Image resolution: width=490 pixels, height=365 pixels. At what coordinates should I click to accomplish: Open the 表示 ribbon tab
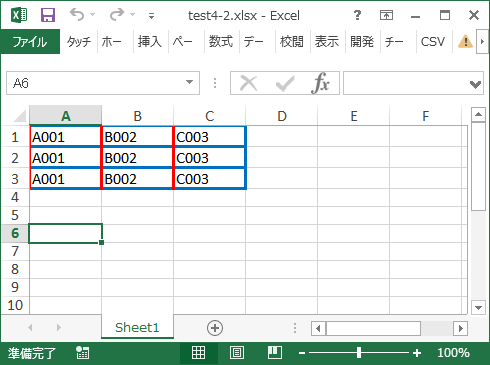[x=327, y=42]
